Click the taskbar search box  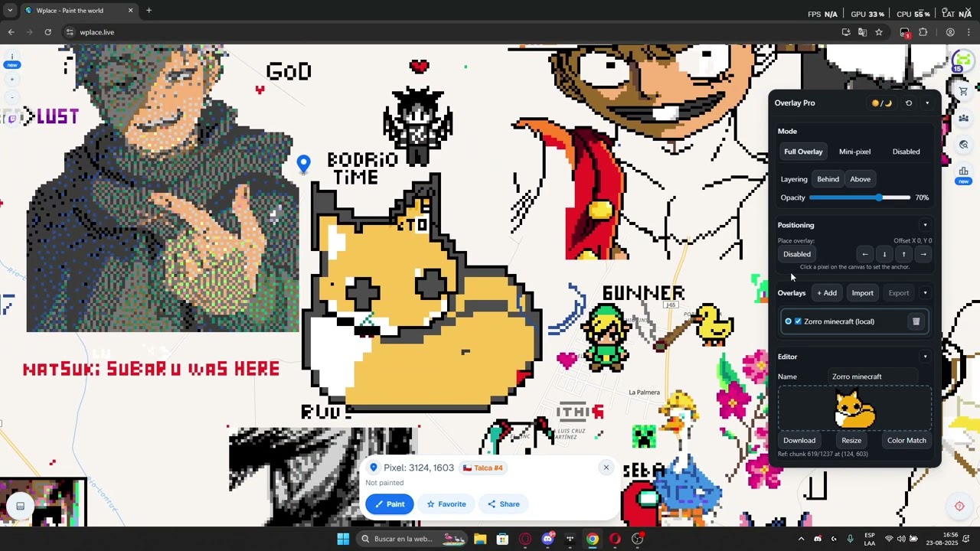tap(412, 539)
